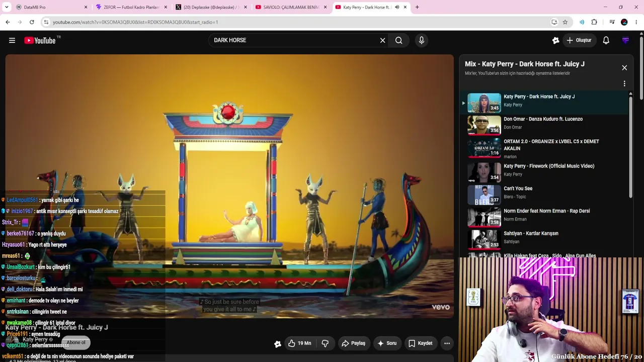Subscribe with the Abone ol button

click(x=76, y=342)
